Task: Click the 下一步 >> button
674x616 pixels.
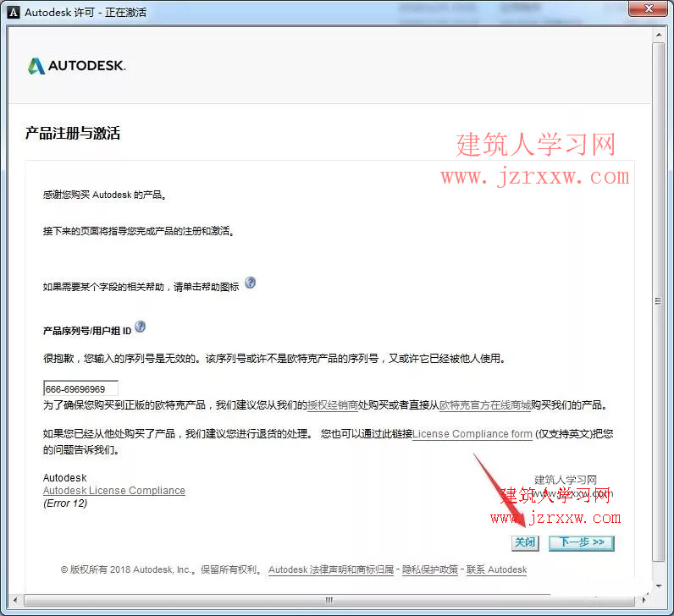Action: pos(582,543)
